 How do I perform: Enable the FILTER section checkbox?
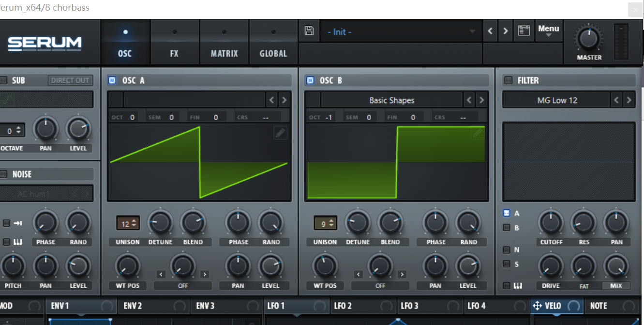(x=508, y=80)
